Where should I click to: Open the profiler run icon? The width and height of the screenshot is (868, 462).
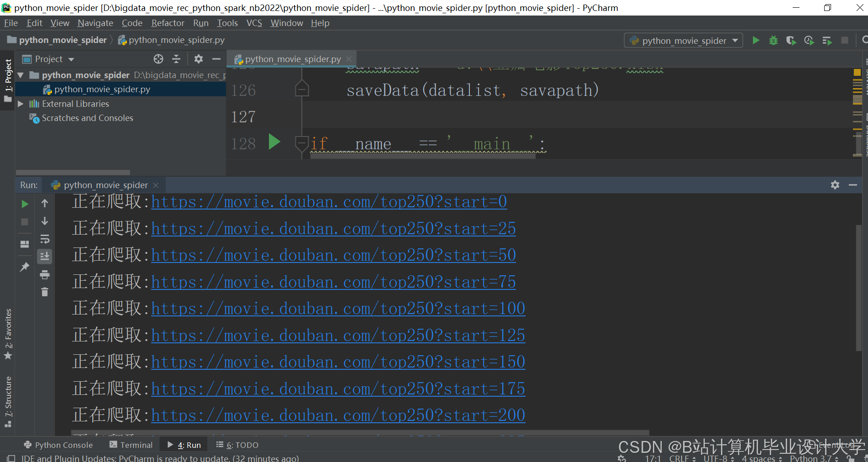coord(809,41)
